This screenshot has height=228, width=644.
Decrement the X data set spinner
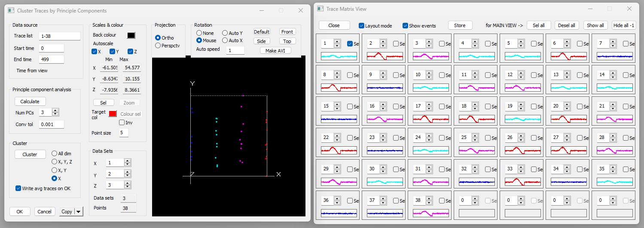pyautogui.click(x=127, y=165)
